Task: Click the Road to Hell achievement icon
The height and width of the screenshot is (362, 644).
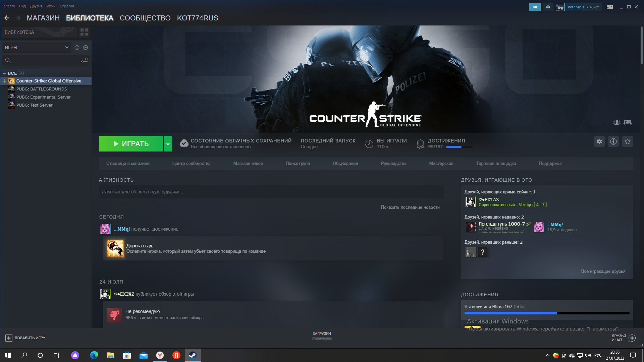Action: pyautogui.click(x=115, y=248)
